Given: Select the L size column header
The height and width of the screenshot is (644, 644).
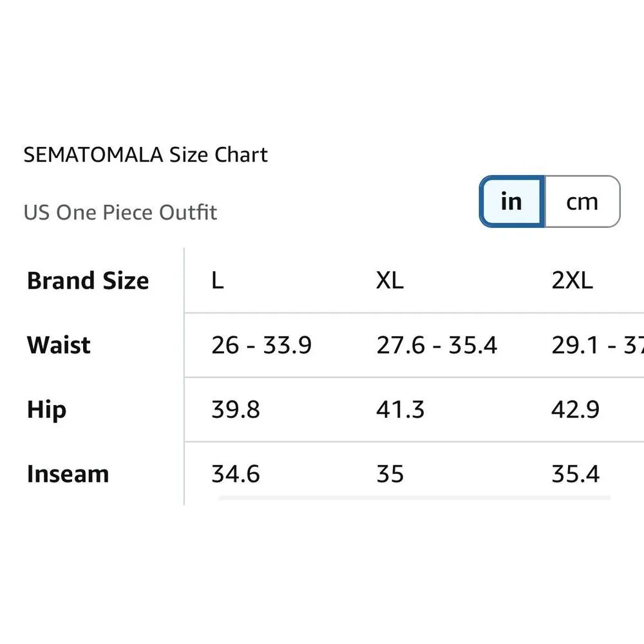Looking at the screenshot, I should [x=218, y=281].
